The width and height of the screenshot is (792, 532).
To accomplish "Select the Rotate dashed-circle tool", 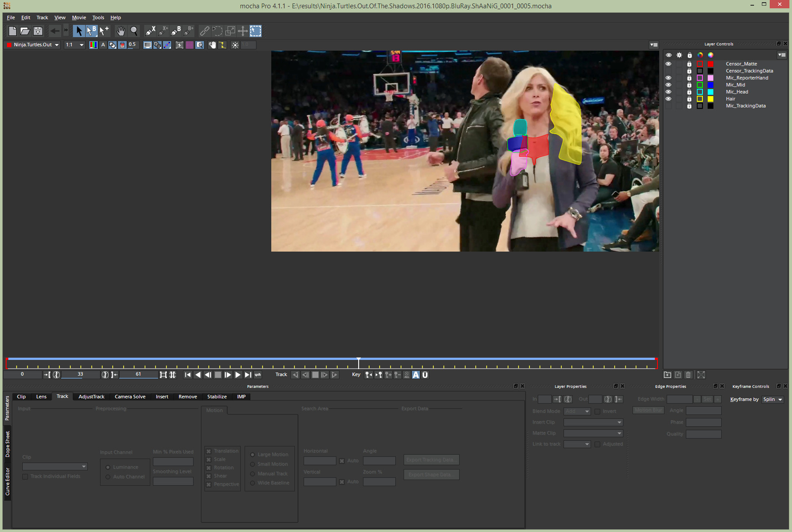I will 217,31.
